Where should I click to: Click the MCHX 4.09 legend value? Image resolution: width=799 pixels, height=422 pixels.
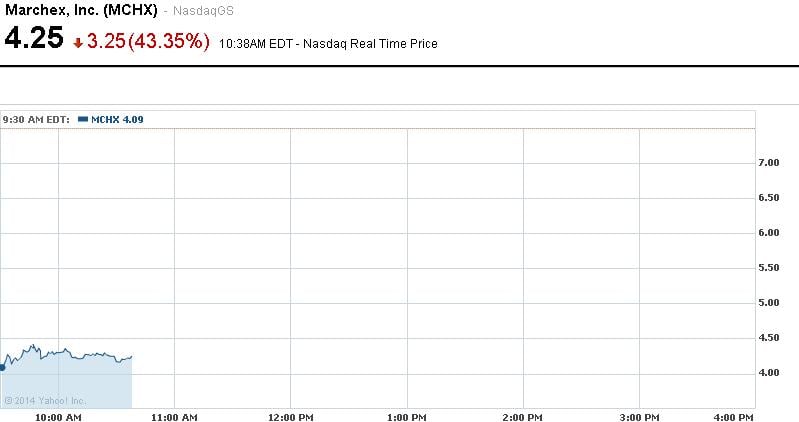[x=117, y=119]
